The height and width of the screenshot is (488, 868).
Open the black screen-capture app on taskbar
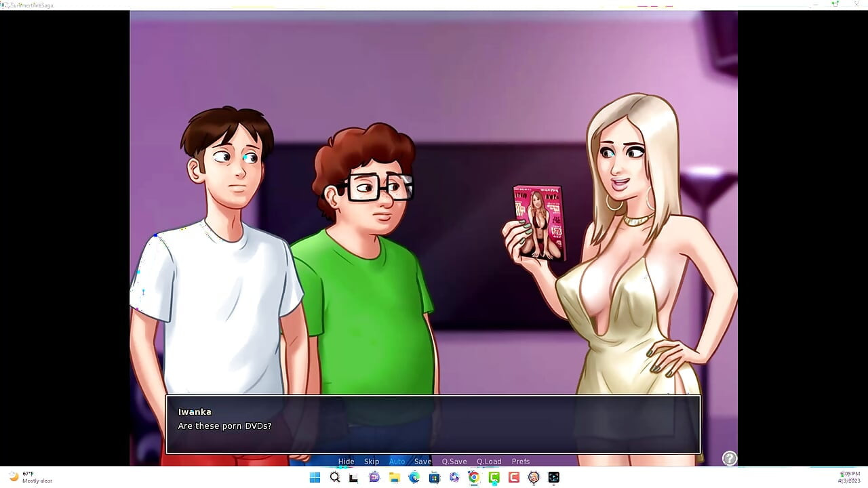coord(553,478)
